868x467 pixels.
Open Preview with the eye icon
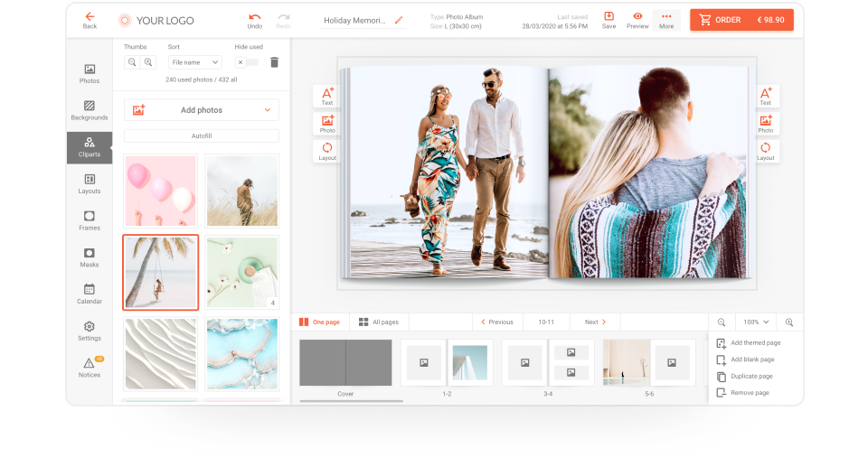click(637, 20)
